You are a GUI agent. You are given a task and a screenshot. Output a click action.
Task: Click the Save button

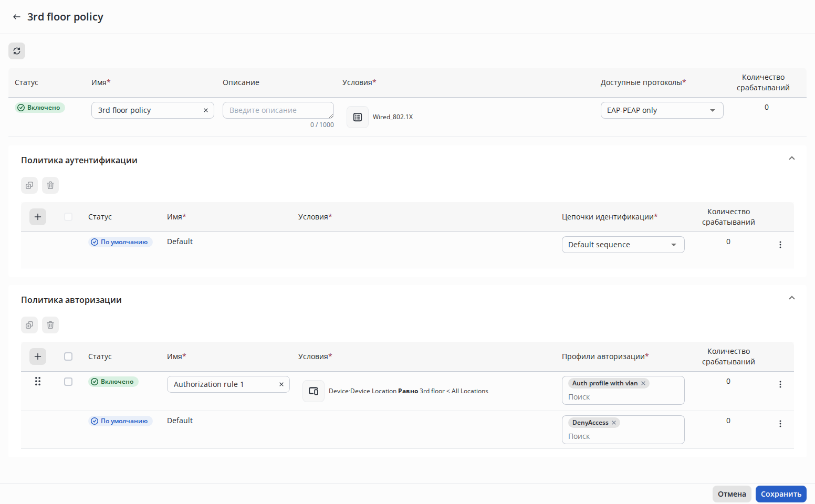click(x=781, y=494)
